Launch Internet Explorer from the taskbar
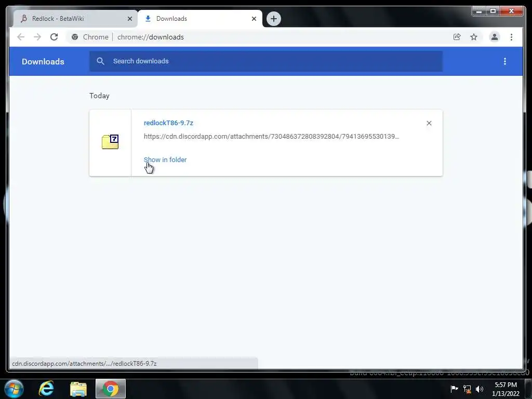The image size is (532, 399). [46, 389]
